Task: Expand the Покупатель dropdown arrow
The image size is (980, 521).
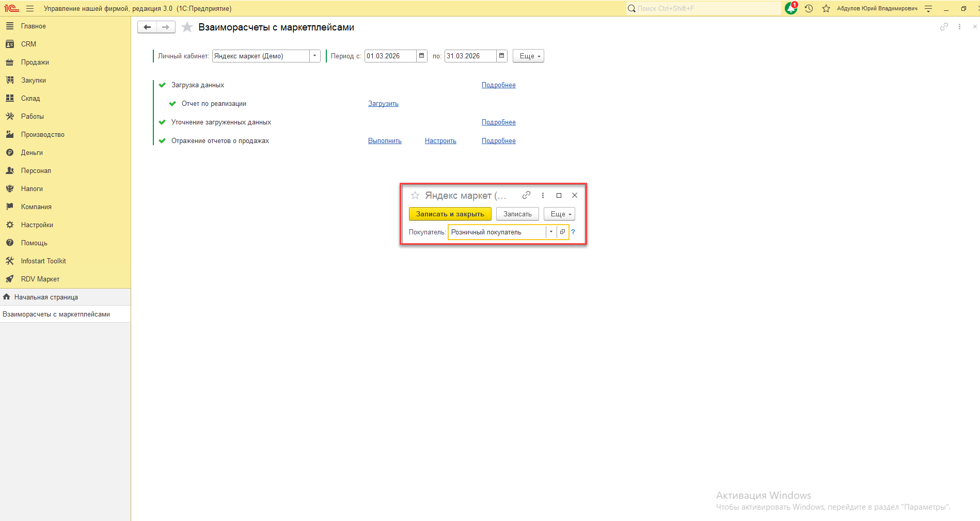Action: pos(551,232)
